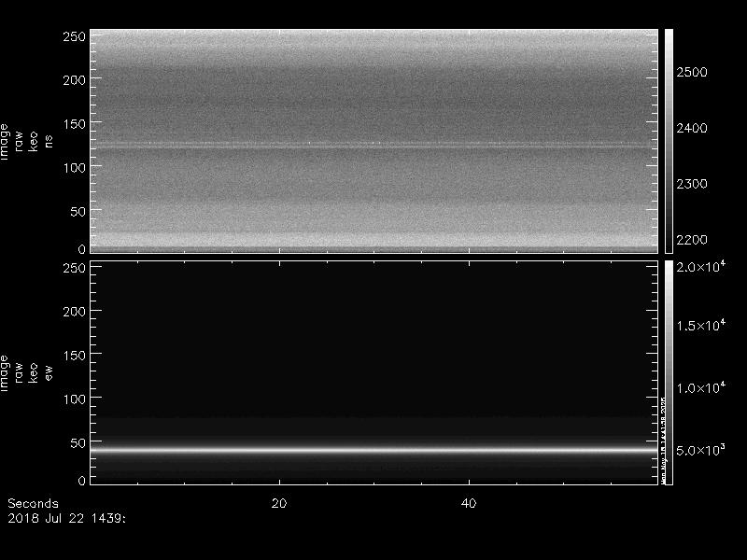Select the 2400 colorbar label
Image resolution: width=747 pixels, height=560 pixels.
pyautogui.click(x=692, y=128)
